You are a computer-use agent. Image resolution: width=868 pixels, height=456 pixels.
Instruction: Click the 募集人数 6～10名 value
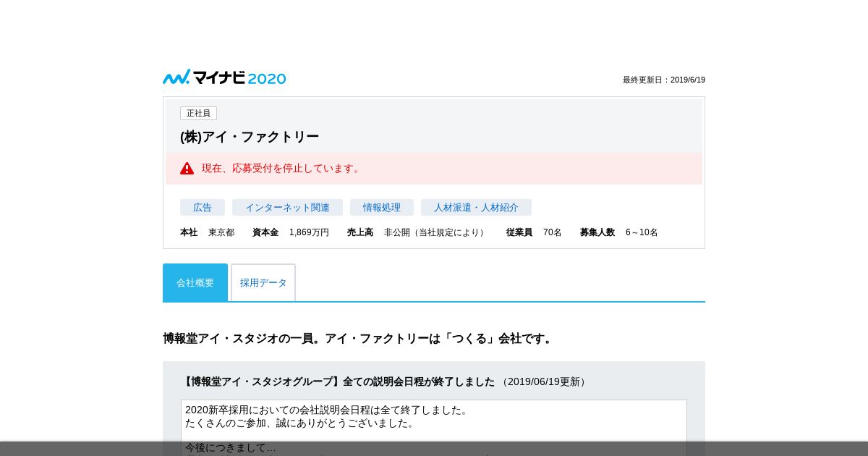point(642,232)
